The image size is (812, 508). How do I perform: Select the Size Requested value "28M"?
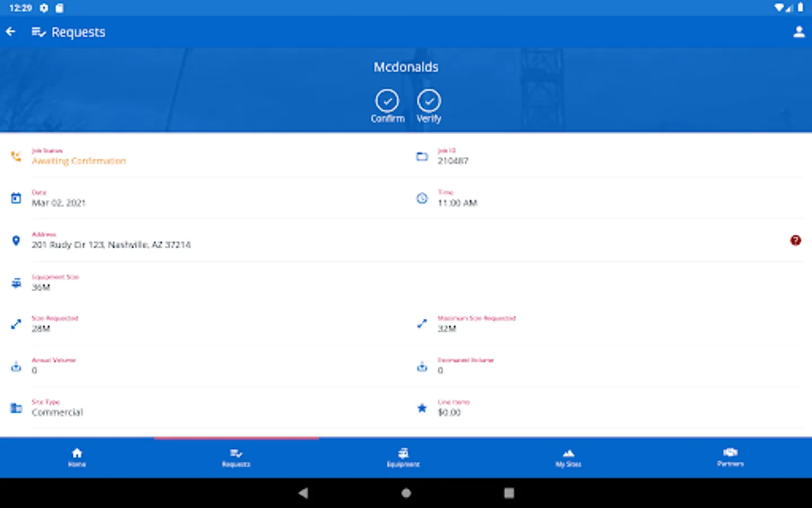click(41, 329)
